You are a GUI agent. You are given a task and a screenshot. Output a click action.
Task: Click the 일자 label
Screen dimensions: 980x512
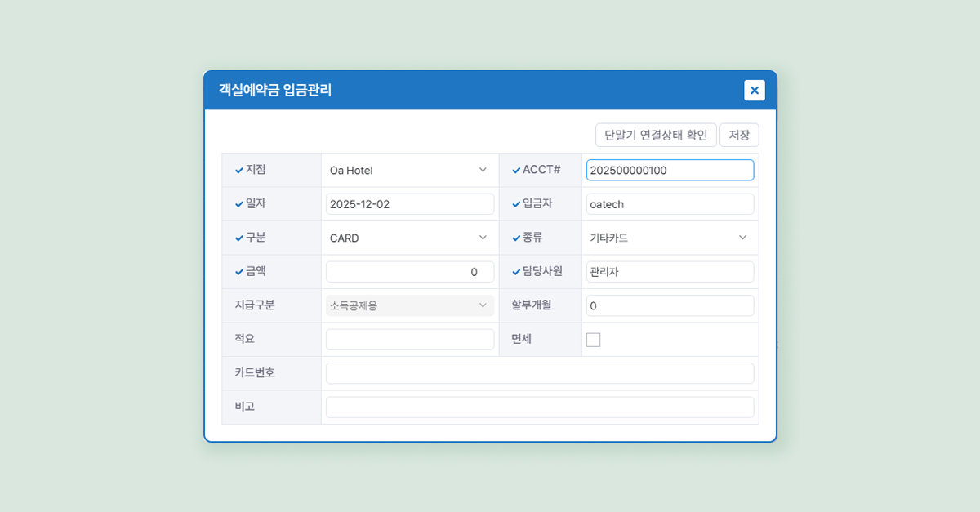(x=256, y=203)
